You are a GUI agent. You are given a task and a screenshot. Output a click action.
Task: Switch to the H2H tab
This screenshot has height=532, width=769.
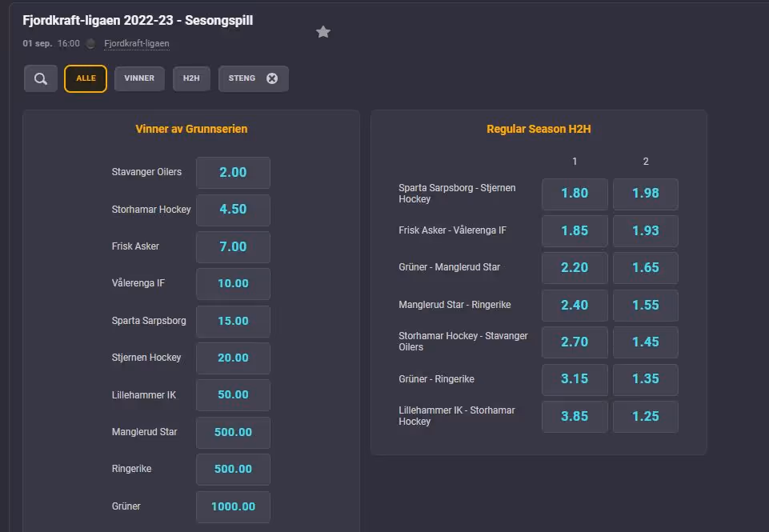(191, 78)
